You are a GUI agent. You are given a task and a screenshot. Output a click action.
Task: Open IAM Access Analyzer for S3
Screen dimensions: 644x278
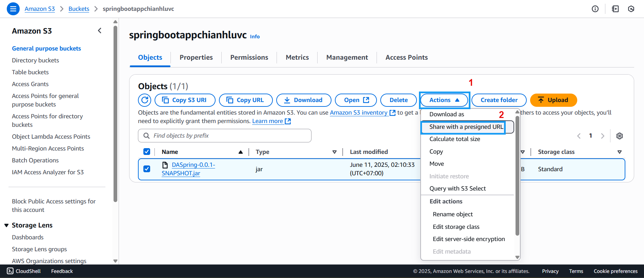coord(48,172)
